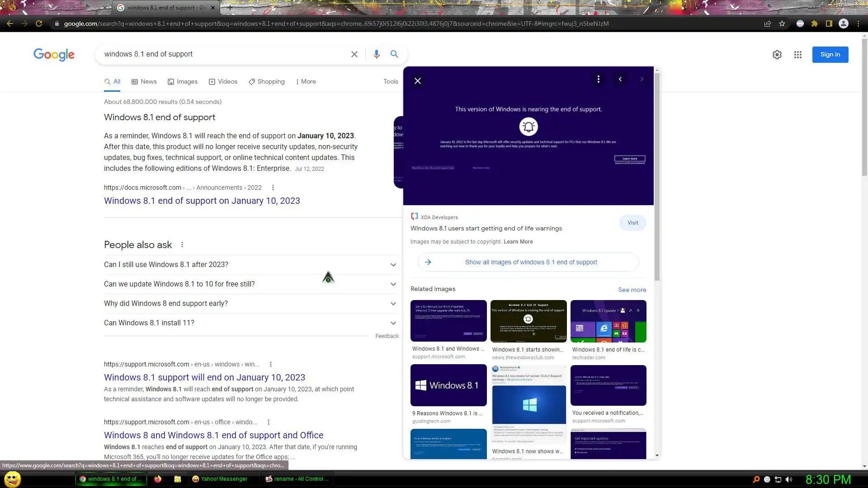Open Yahoo! Messenger from the taskbar
The width and height of the screenshot is (868, 488).
point(220,479)
